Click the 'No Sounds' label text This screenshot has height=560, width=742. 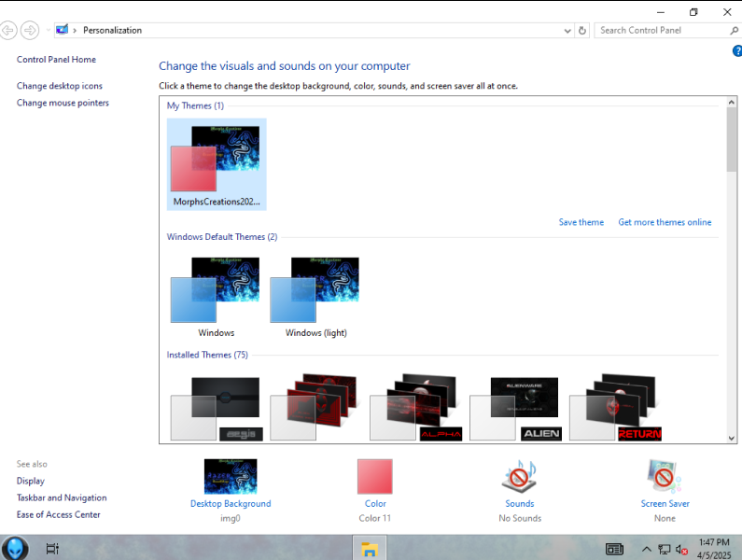tap(520, 518)
